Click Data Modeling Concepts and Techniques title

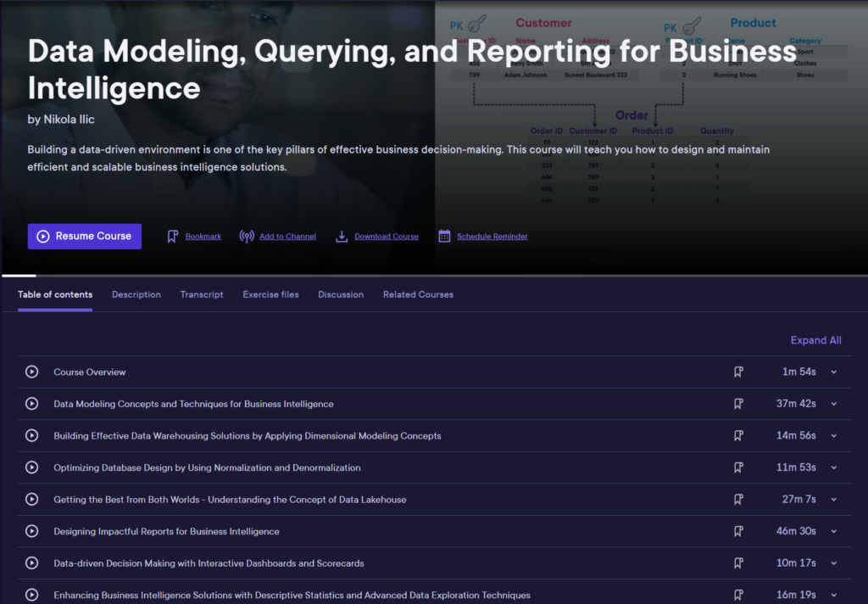[x=194, y=404]
